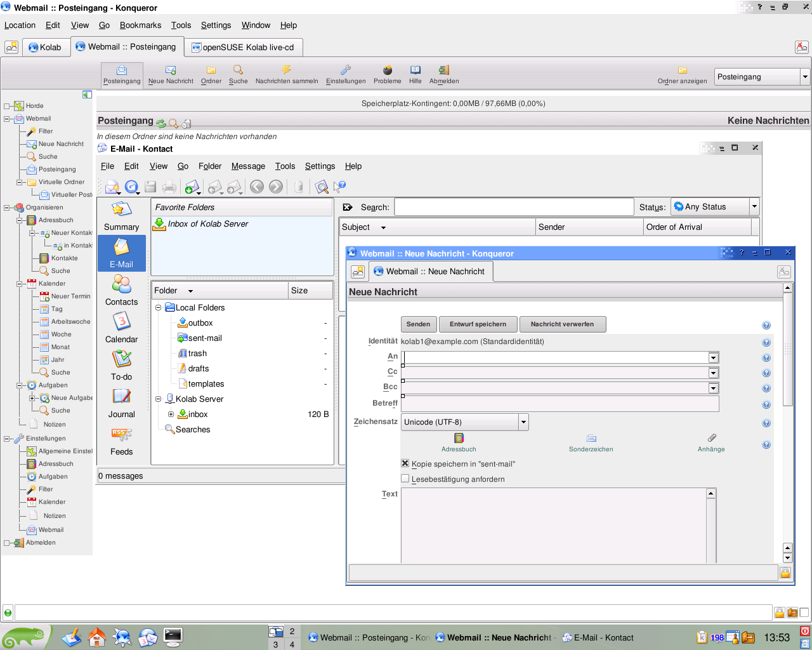Switch to the openSUSE Kolab live-cd tab

[244, 47]
